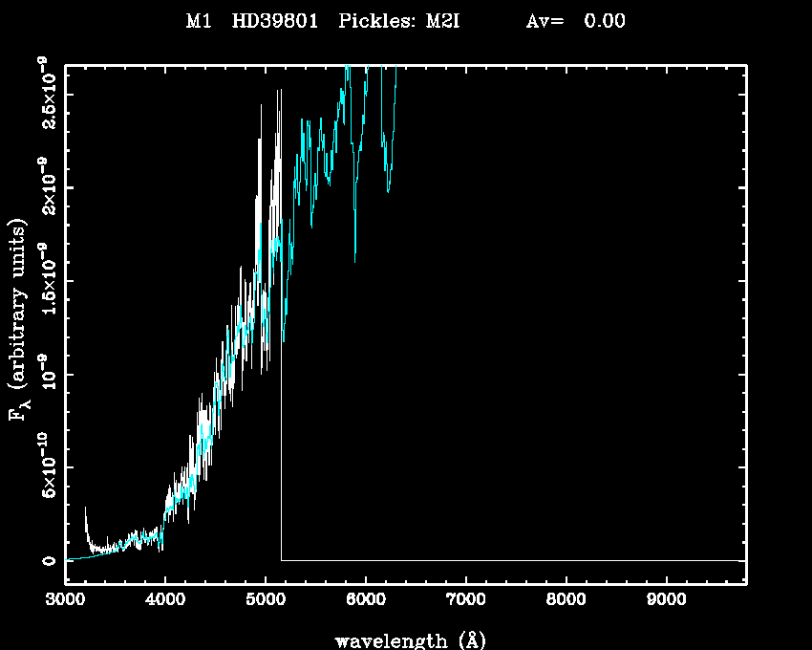Click the 5000 tick label on x-axis
This screenshot has height=650, width=812.
tap(266, 600)
